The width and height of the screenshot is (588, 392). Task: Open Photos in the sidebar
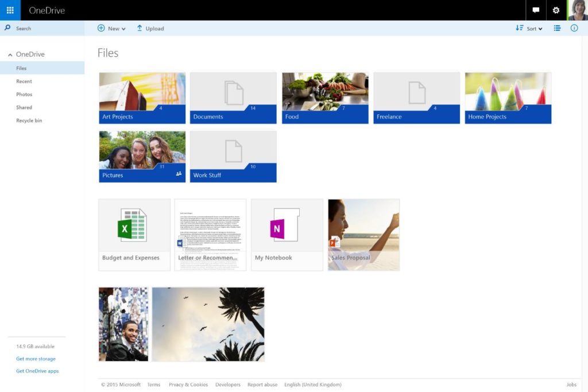(x=24, y=94)
